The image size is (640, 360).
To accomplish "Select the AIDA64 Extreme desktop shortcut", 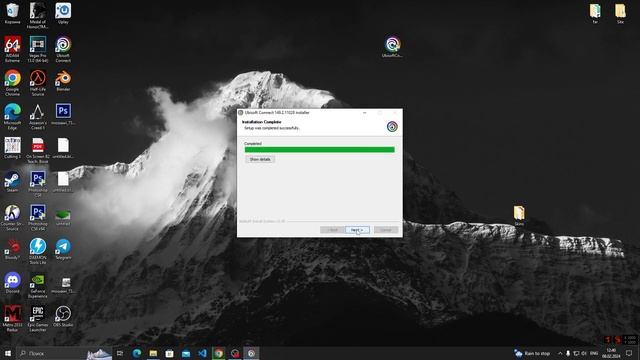I will point(13,49).
